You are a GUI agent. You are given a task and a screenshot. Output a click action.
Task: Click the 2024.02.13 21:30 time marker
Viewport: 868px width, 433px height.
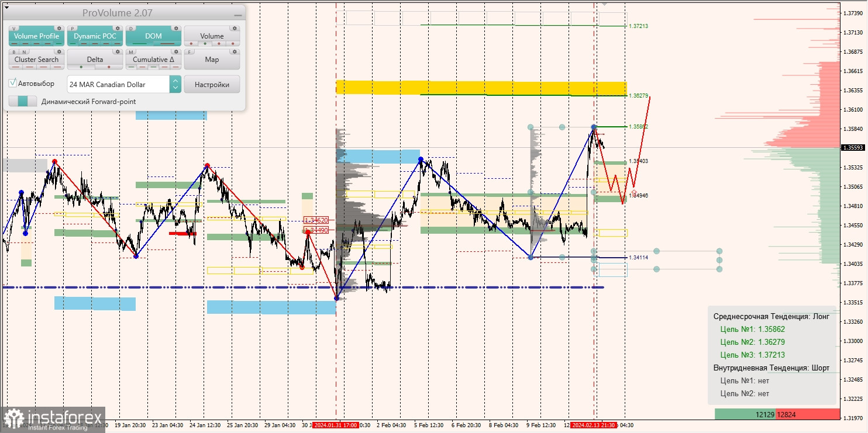coord(594,425)
